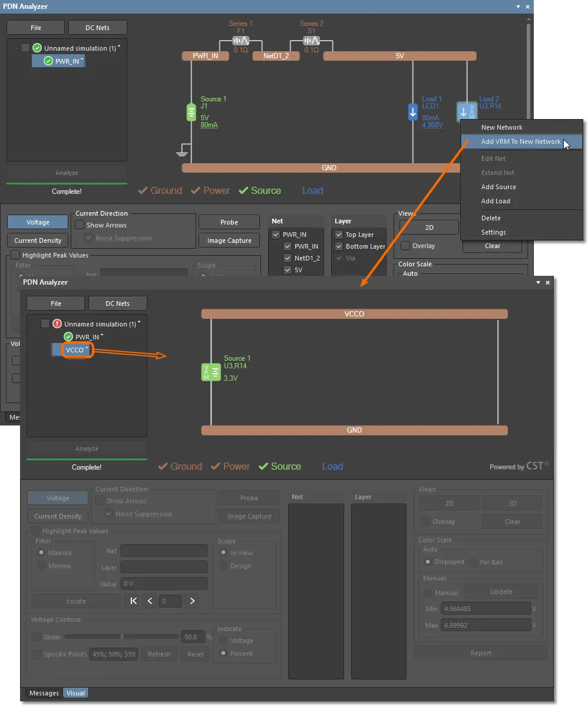
Task: Uncheck the NetD1_2 net checkbox
Action: 288,258
